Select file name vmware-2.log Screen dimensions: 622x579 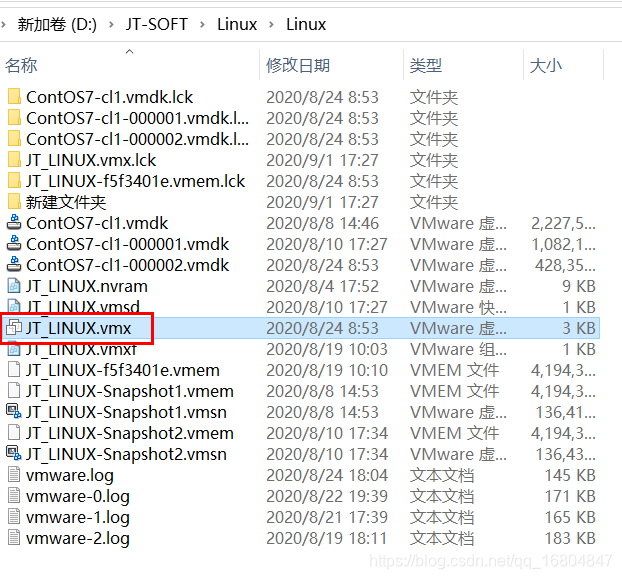click(x=78, y=538)
